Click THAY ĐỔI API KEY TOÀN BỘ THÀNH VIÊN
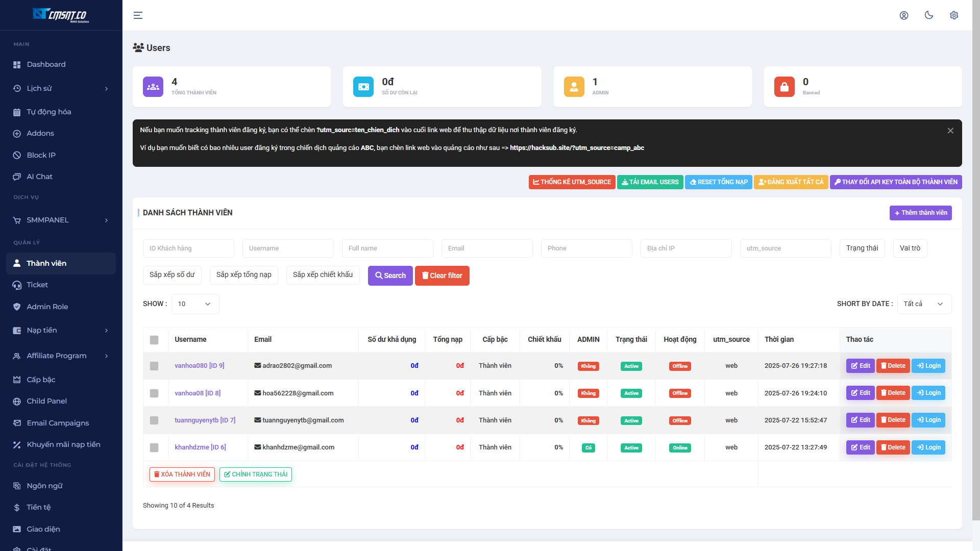The height and width of the screenshot is (551, 980). click(x=896, y=182)
